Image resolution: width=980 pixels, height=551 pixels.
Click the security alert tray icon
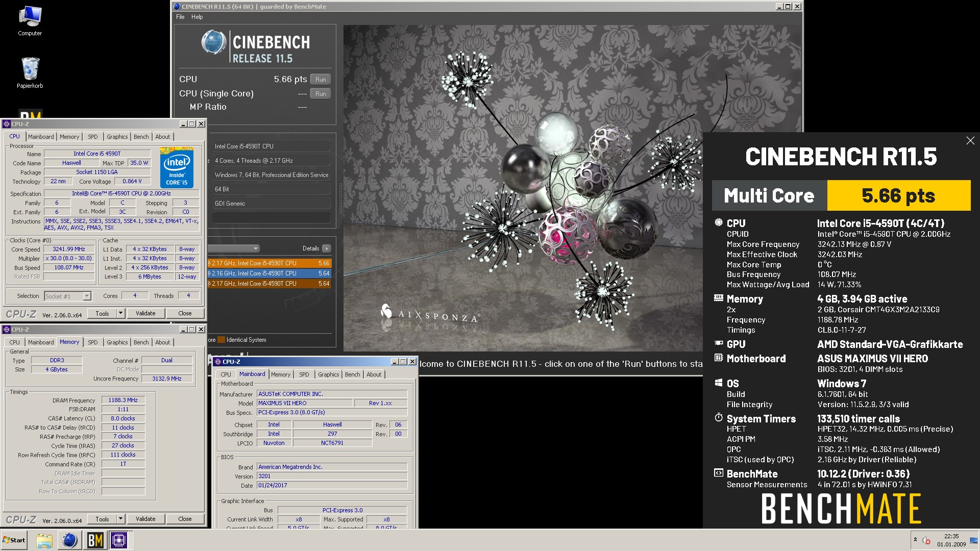(x=926, y=540)
